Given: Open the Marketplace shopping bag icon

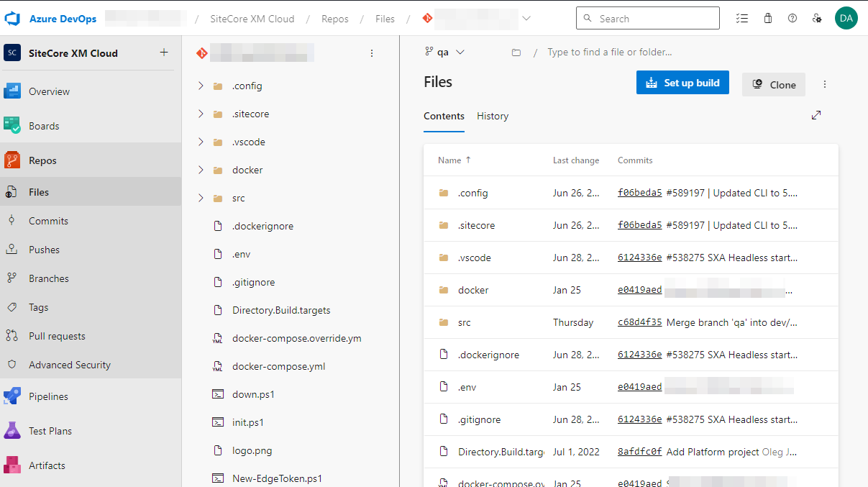Looking at the screenshot, I should (767, 17).
